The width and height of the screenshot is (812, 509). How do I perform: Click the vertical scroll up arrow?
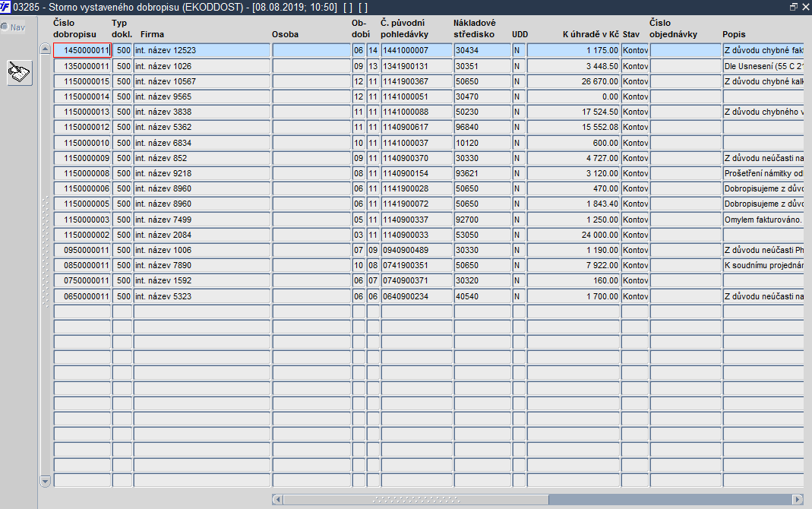[45, 49]
